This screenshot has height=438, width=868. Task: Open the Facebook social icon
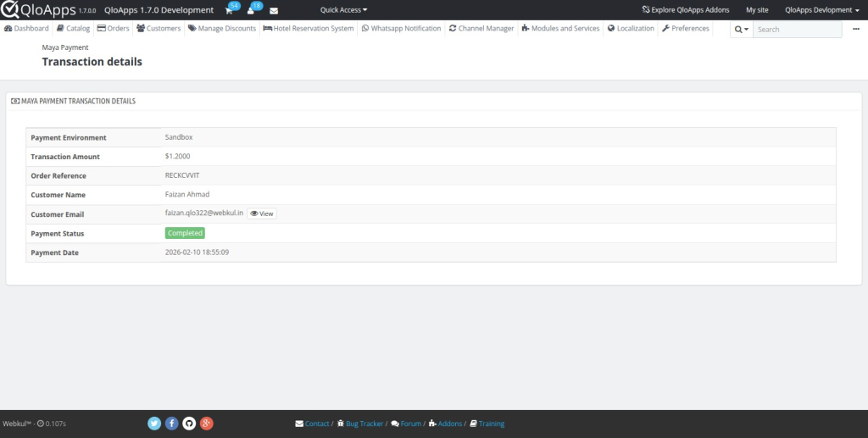[172, 424]
